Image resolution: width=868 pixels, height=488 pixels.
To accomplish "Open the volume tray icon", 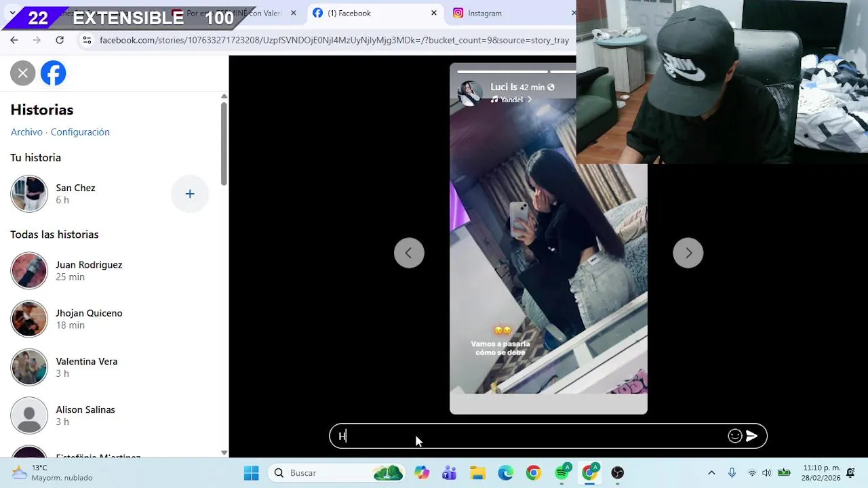I will 766,473.
